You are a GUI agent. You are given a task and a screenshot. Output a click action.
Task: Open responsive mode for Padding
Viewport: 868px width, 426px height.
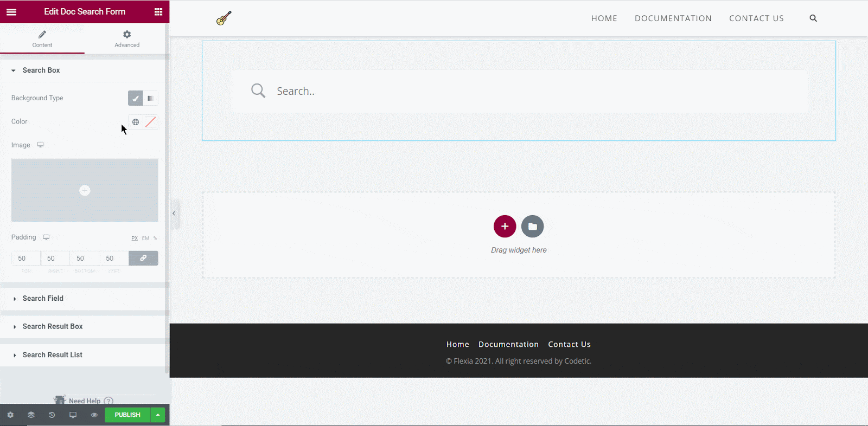[x=46, y=237]
